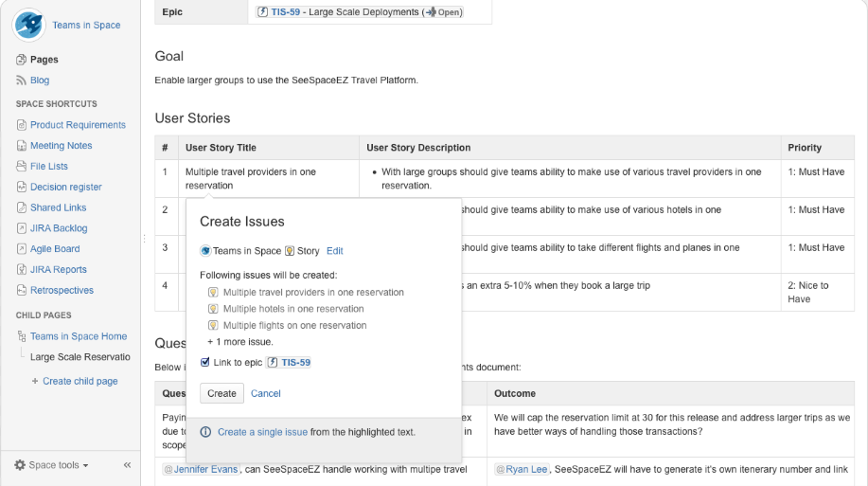Click the page tree icon beside Teams in Space Home
Viewport: 868px width, 486px height.
coord(22,336)
